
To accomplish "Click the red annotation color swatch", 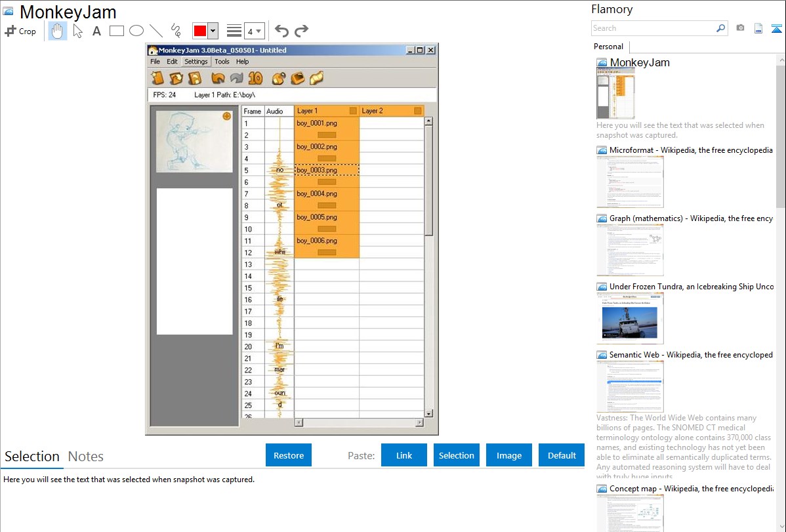I will (x=200, y=31).
